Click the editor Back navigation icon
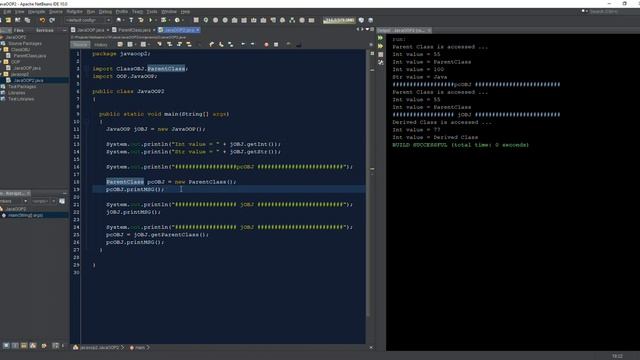The width and height of the screenshot is (640, 360). [130, 44]
